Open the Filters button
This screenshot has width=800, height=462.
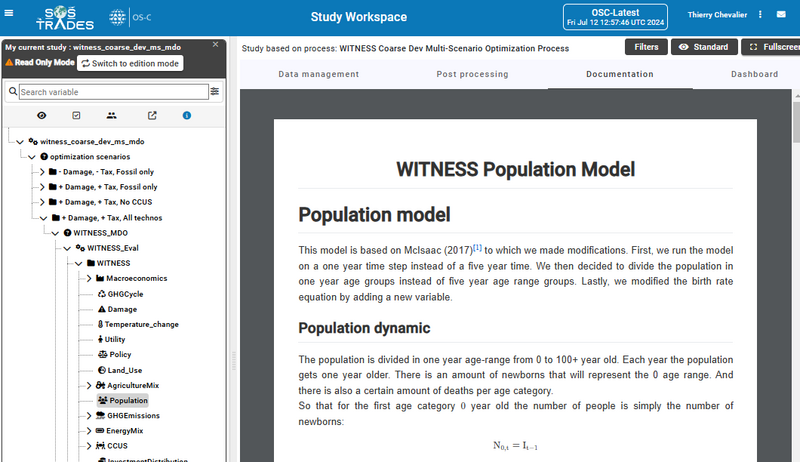click(x=646, y=47)
